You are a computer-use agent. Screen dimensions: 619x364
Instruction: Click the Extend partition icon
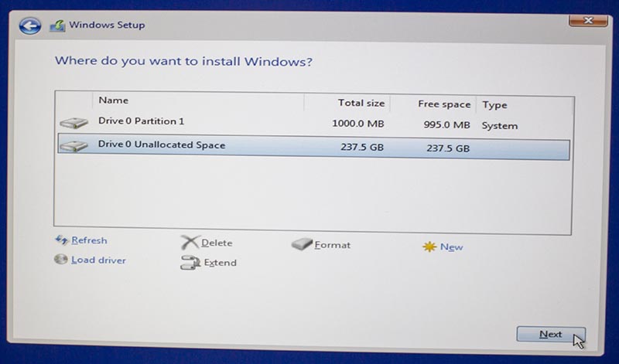190,263
